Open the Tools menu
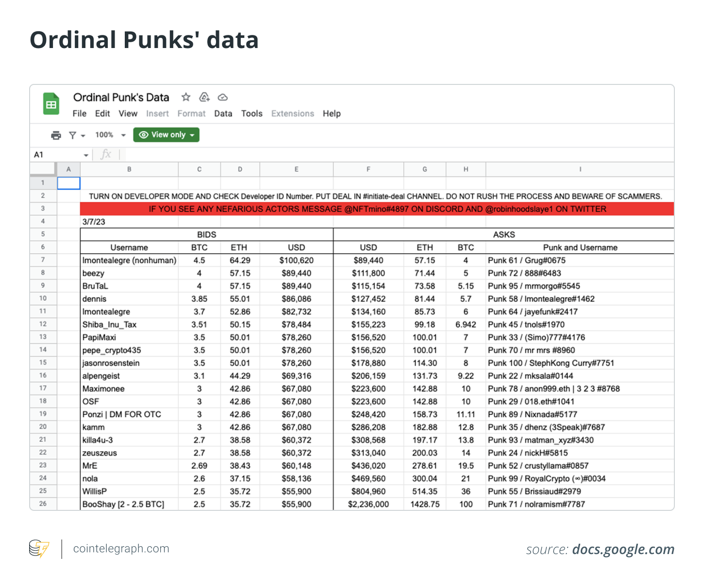This screenshot has height=588, width=704. (251, 114)
